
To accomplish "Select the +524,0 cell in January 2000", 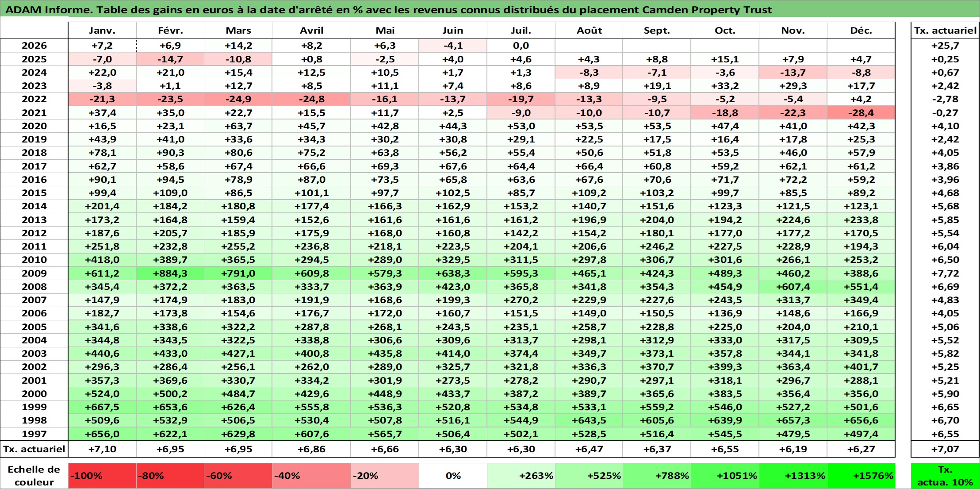I will pyautogui.click(x=102, y=394).
